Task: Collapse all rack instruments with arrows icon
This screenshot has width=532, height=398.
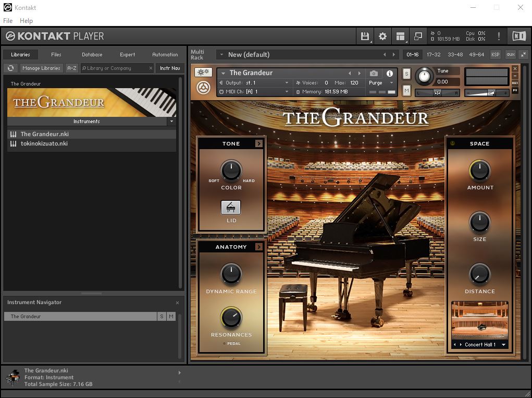Action: [x=524, y=54]
